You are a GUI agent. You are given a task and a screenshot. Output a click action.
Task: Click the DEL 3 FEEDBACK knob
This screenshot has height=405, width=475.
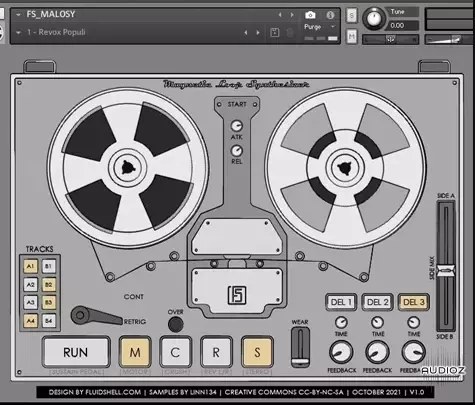(414, 353)
